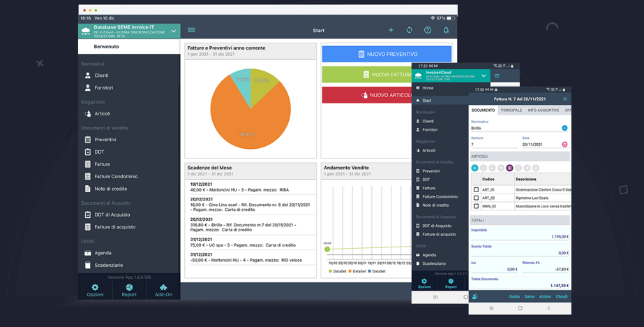This screenshot has width=644, height=327.
Task: Open the Data calendar picker on invoice
Action: 564,145
